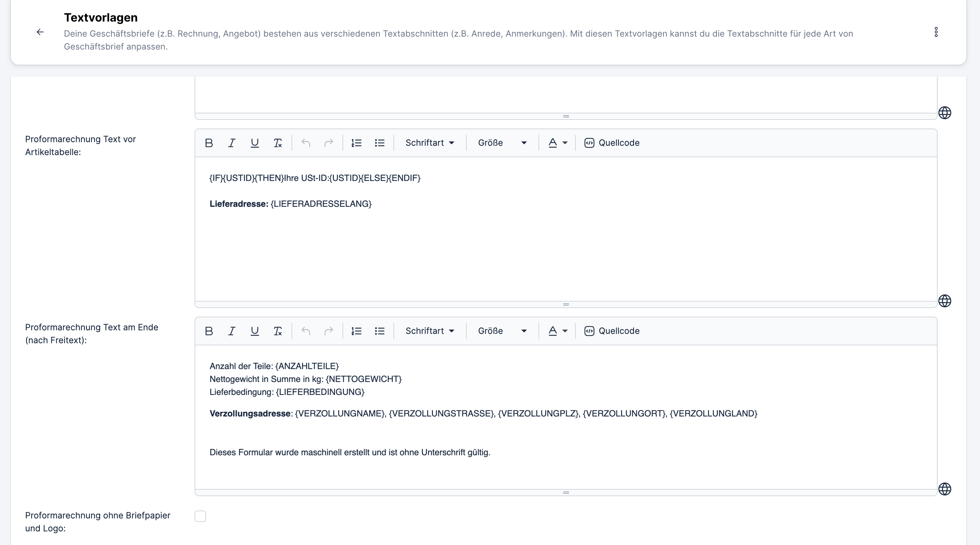Remove formatting in 'Text am Ende' editor

(278, 331)
